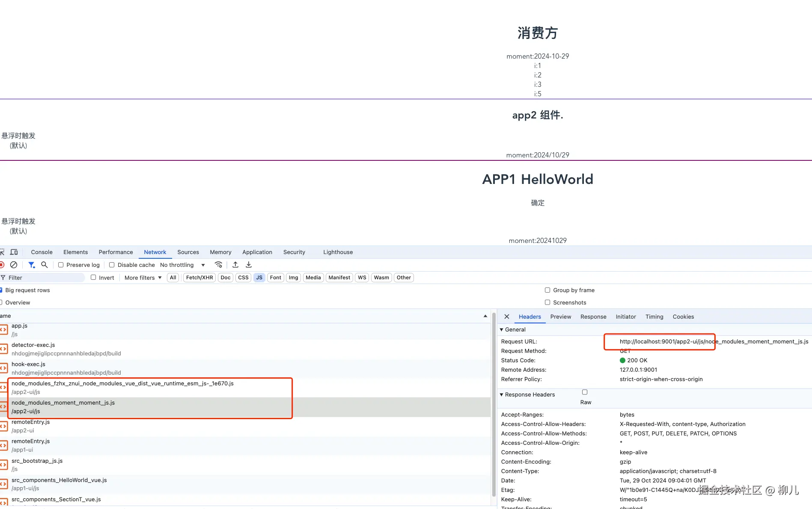Enable Screenshots checkbox

547,303
